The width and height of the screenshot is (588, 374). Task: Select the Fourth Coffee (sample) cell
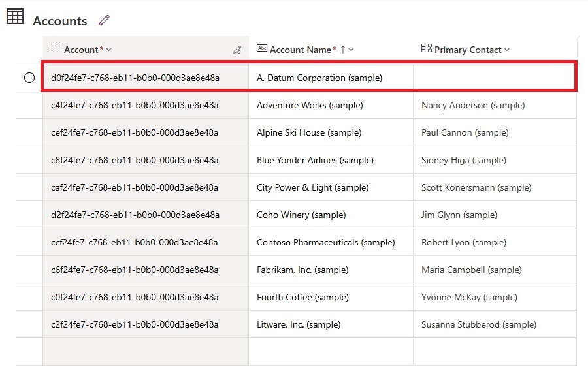click(331, 296)
